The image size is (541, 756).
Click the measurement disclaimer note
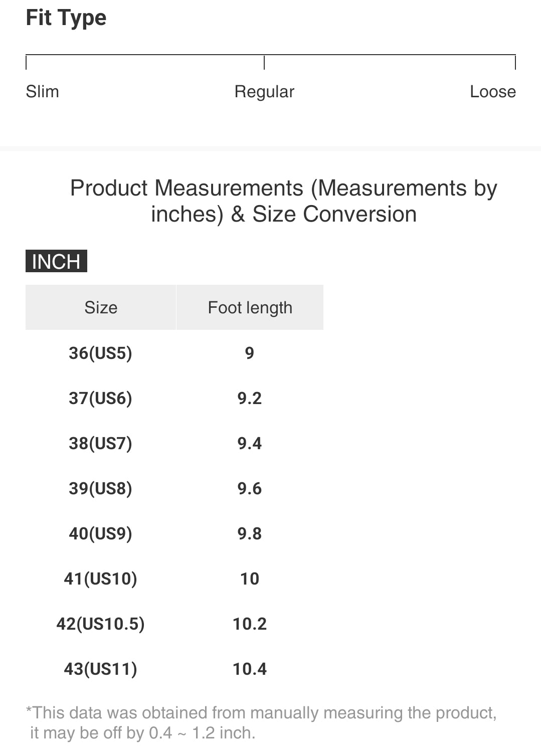(261, 722)
